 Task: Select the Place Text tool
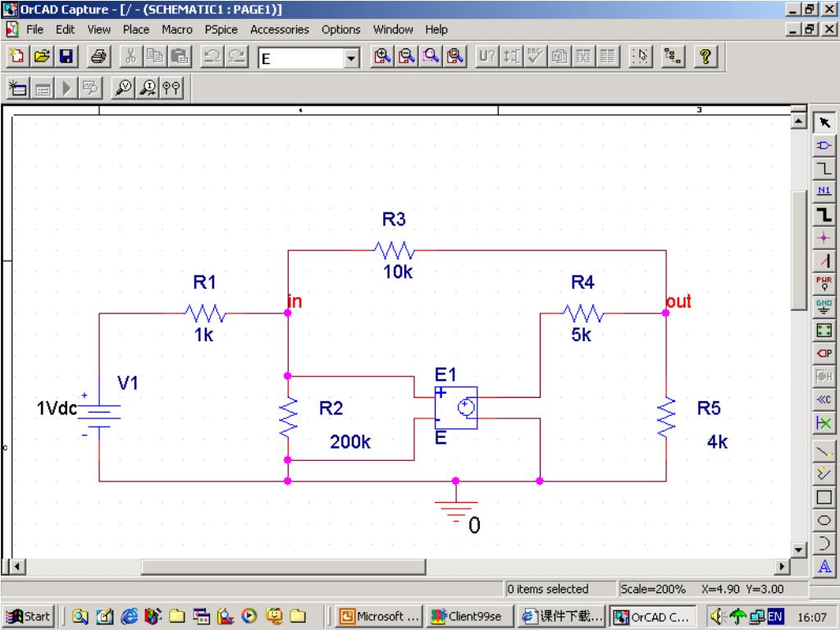coord(824,566)
